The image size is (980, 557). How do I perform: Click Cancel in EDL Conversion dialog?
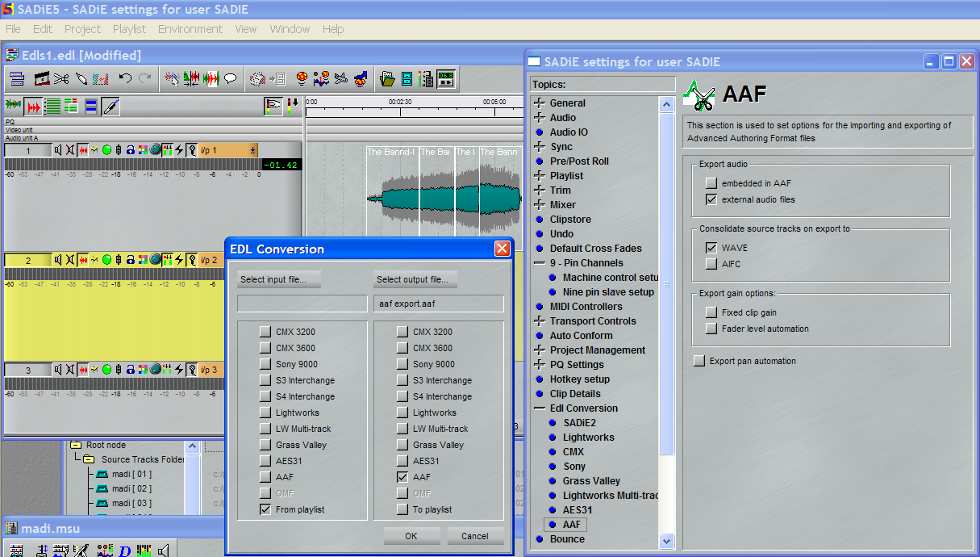click(475, 536)
